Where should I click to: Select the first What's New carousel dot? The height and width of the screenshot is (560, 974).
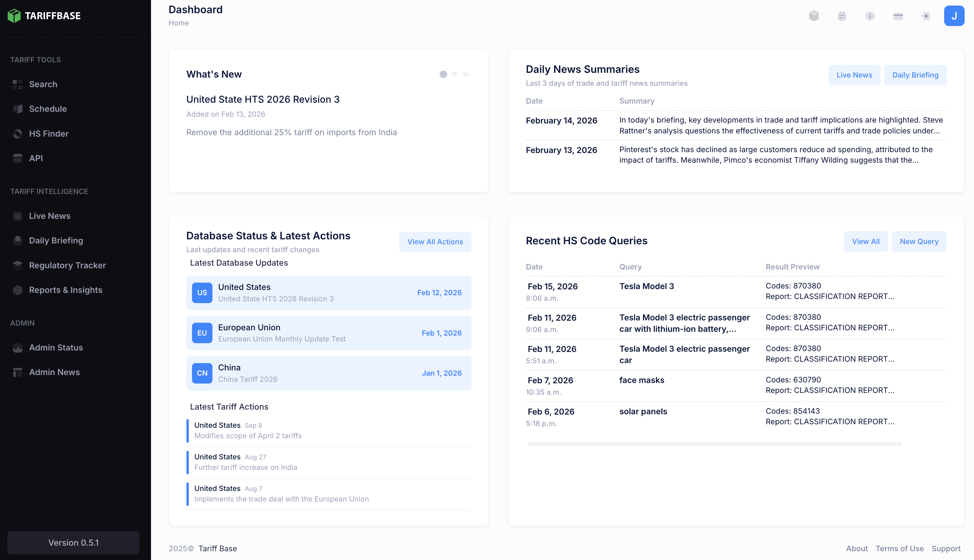point(443,74)
